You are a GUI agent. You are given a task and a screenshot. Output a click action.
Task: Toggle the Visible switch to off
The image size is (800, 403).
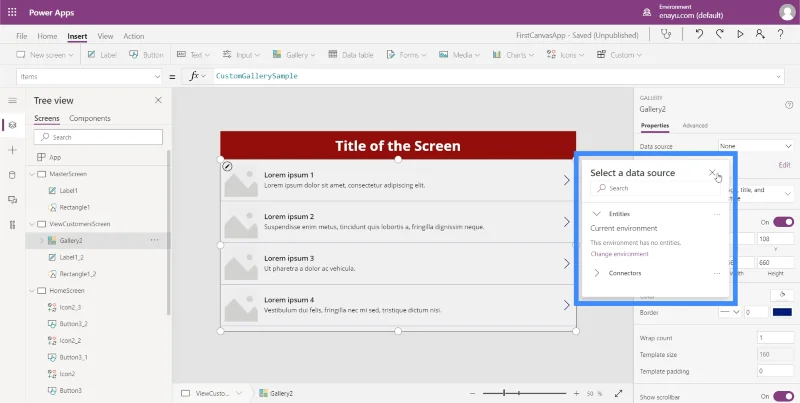(x=783, y=222)
